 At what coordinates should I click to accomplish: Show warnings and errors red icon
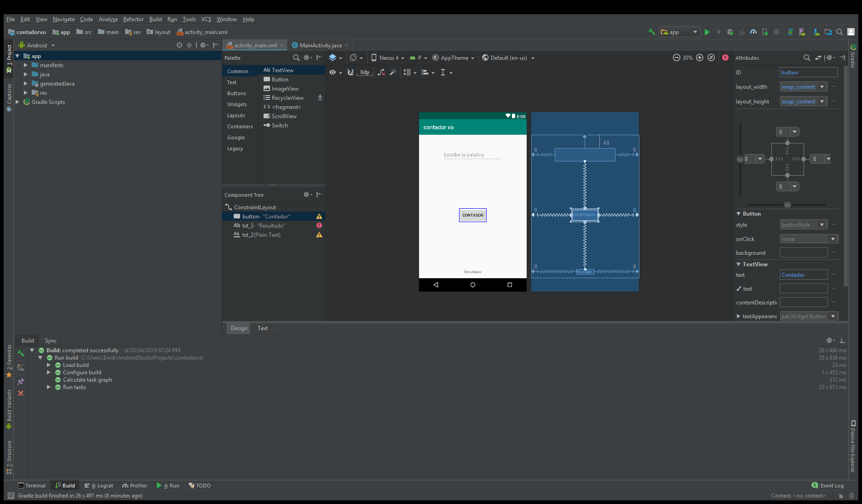pos(725,57)
